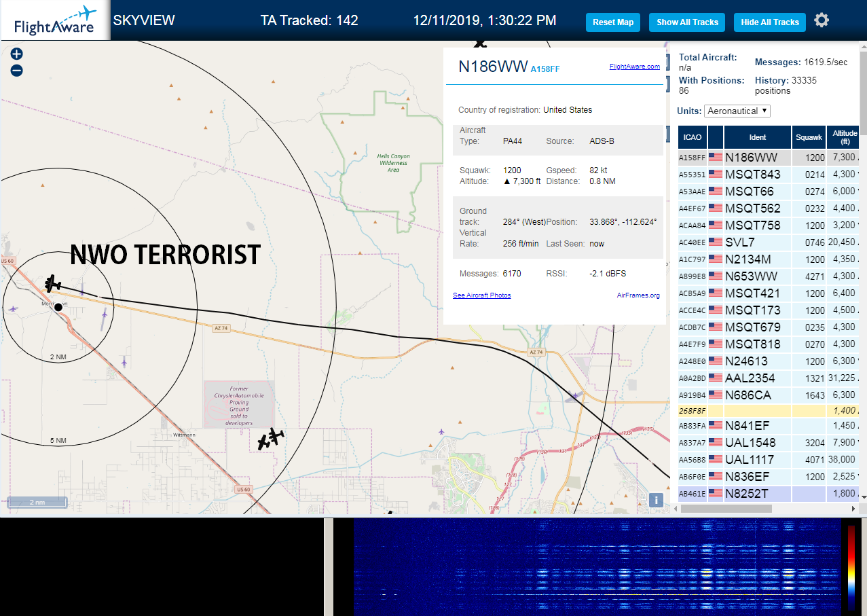The image size is (867, 616).
Task: Select the UAL1548 aircraft row
Action: pyautogui.click(x=769, y=443)
